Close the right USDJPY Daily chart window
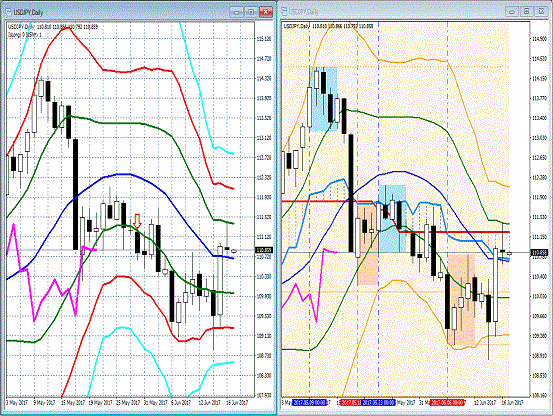The image size is (553, 416). coord(541,12)
